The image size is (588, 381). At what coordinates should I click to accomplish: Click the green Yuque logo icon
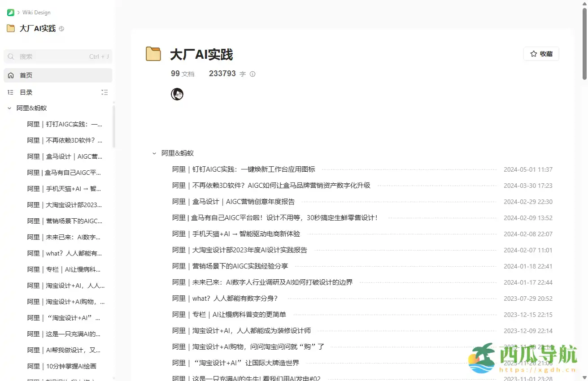10,12
